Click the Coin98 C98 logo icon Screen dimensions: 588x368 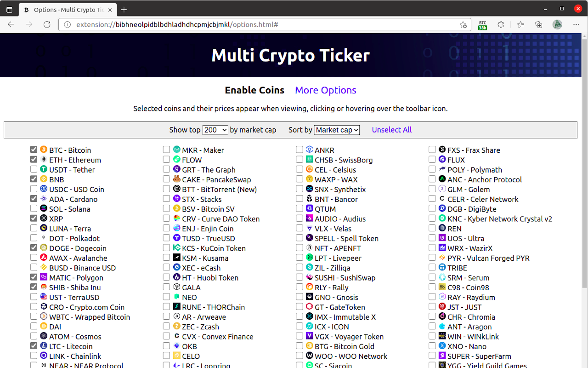coord(442,287)
